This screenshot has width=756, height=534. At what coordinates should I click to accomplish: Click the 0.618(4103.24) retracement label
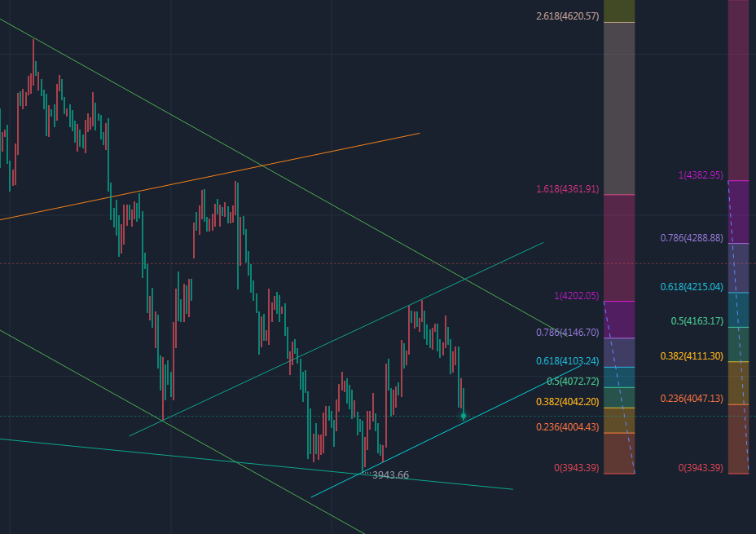tap(568, 361)
